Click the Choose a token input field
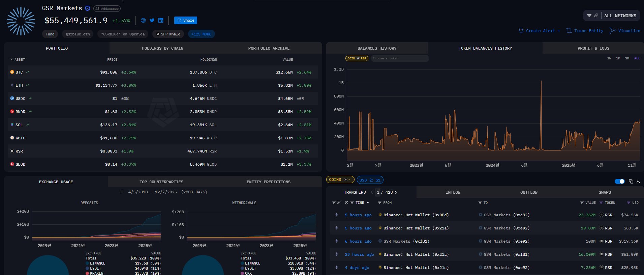This screenshot has height=275, width=644. (x=399, y=58)
